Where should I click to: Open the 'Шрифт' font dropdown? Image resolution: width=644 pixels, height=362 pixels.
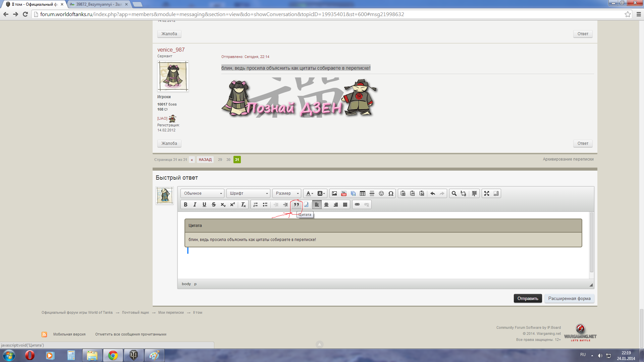pyautogui.click(x=248, y=193)
